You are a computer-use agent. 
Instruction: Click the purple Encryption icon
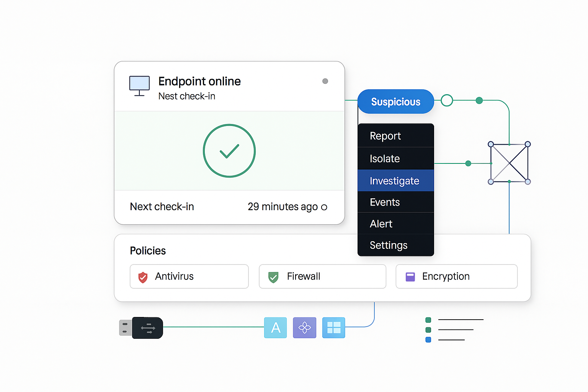[x=410, y=277]
